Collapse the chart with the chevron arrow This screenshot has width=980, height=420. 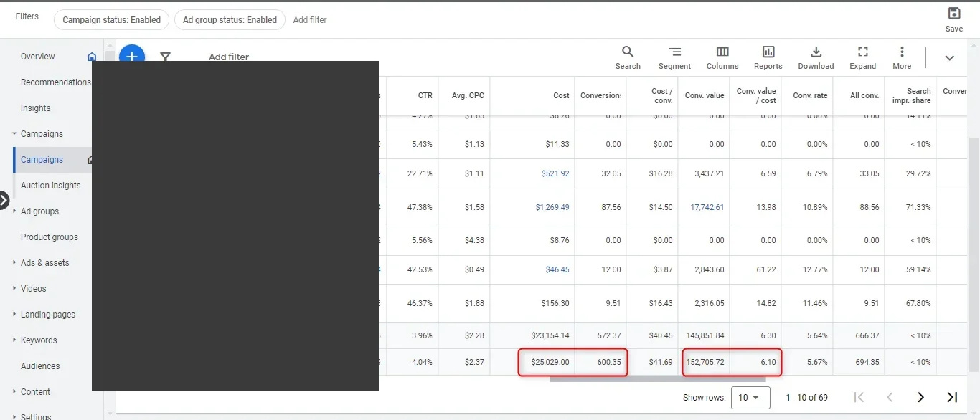pyautogui.click(x=949, y=58)
